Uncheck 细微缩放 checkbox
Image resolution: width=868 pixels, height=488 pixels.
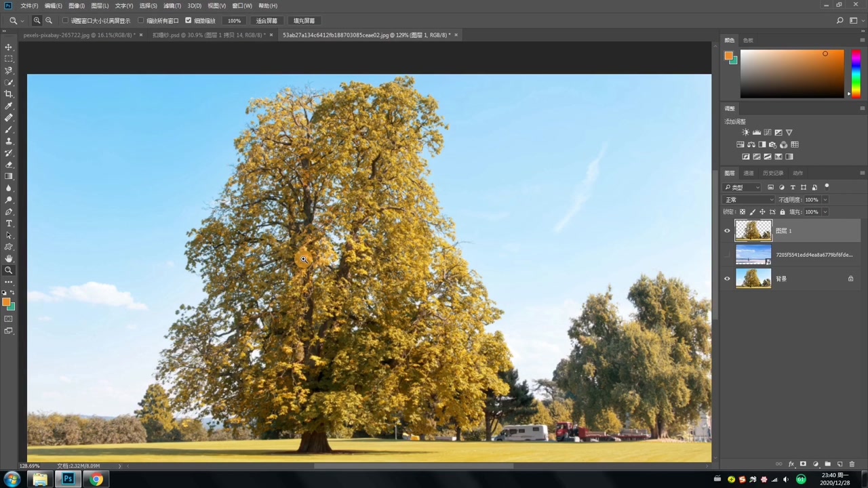coord(189,21)
